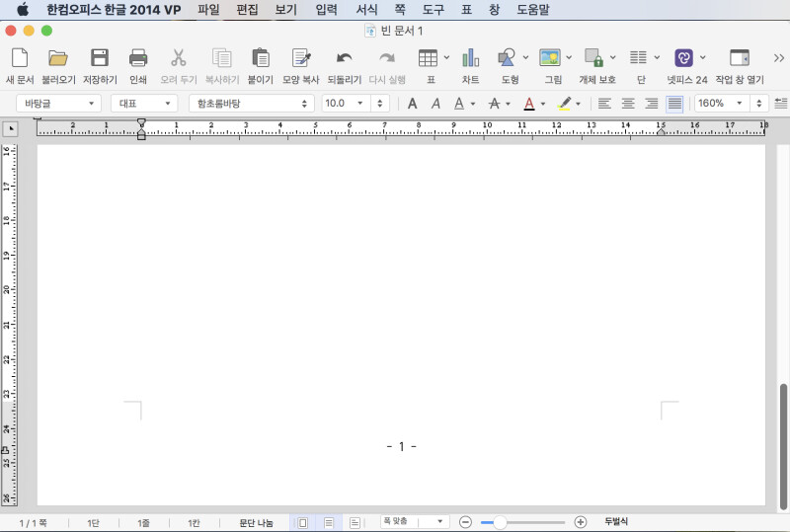Screen dimensions: 790x532
Task: Open the 보기 menu
Action: (x=286, y=10)
